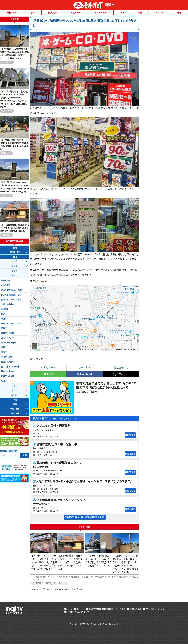Screen dimensions: 188x644
Task: Open the 求人 navigation tab
Action: (33, 12)
